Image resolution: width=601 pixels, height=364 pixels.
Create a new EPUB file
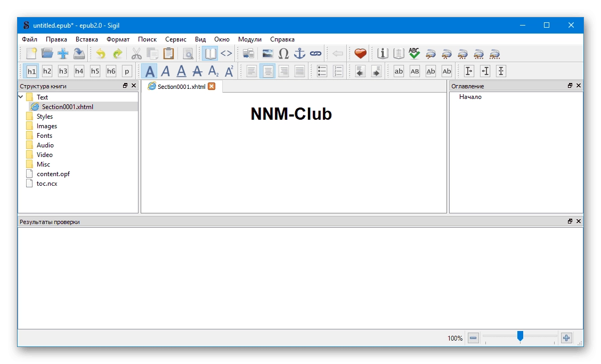(31, 54)
